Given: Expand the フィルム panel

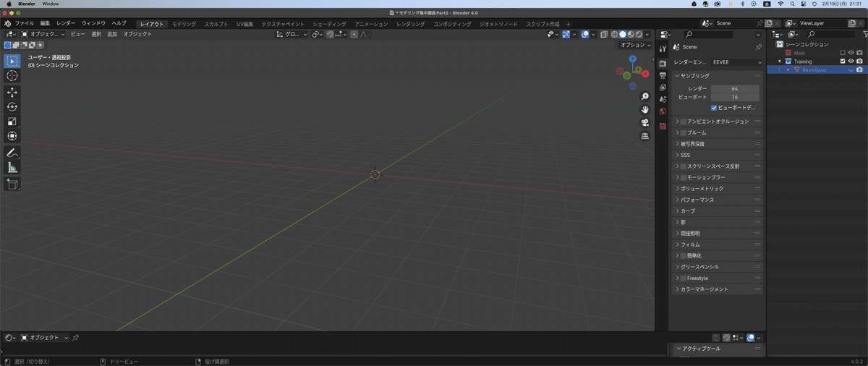Looking at the screenshot, I should click(718, 244).
